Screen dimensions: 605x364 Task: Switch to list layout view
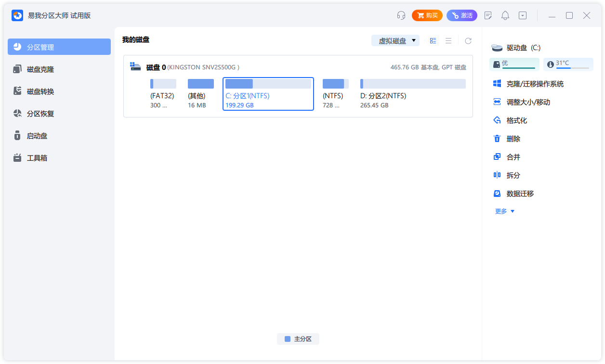[448, 40]
